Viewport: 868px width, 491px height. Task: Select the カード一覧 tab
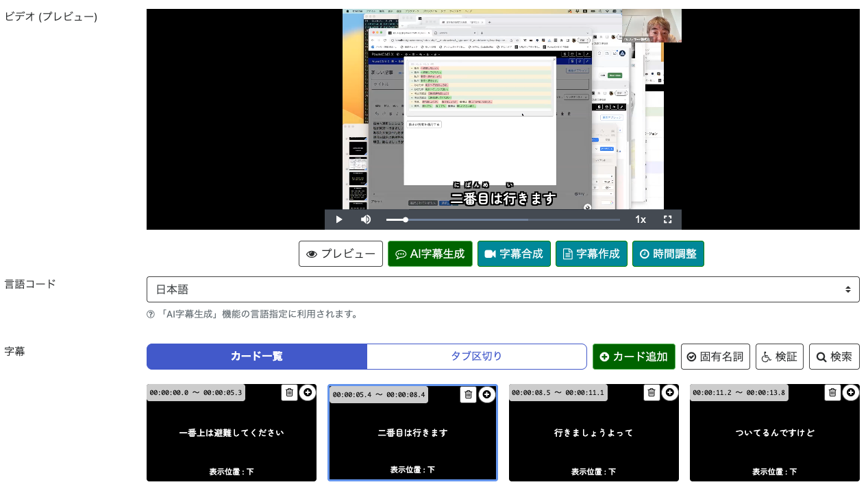click(256, 357)
